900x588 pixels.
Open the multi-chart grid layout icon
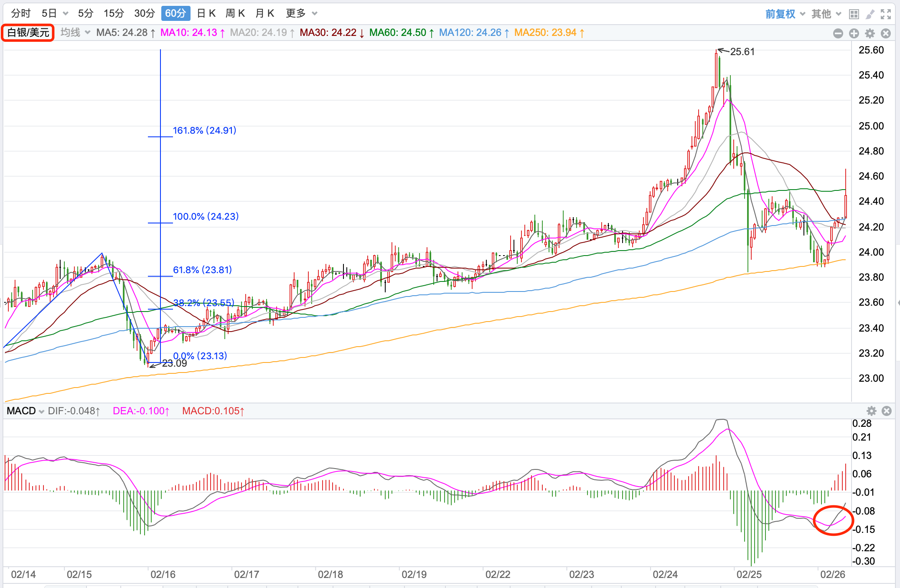click(x=854, y=14)
